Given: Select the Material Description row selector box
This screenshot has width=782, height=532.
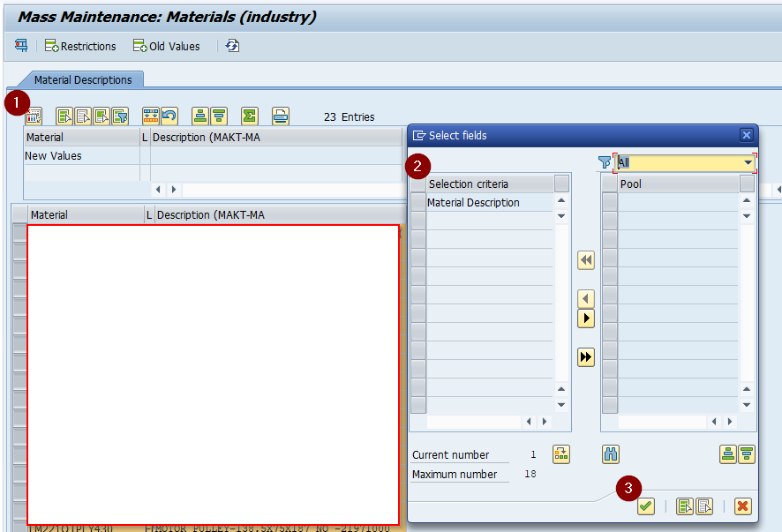Looking at the screenshot, I should click(418, 203).
